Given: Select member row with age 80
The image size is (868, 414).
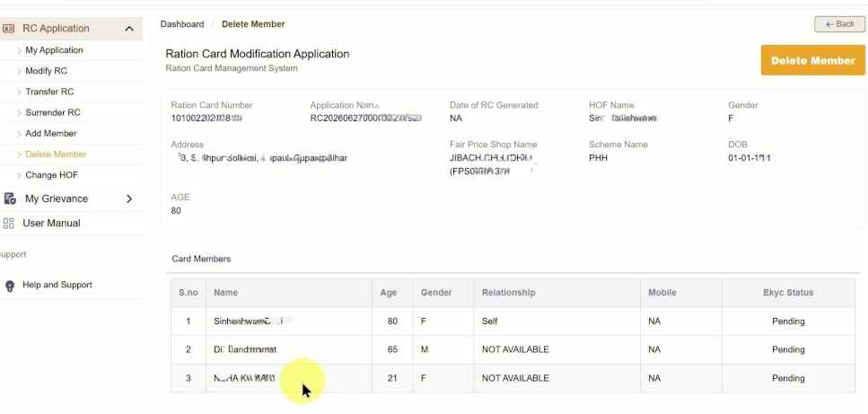Looking at the screenshot, I should click(x=513, y=321).
